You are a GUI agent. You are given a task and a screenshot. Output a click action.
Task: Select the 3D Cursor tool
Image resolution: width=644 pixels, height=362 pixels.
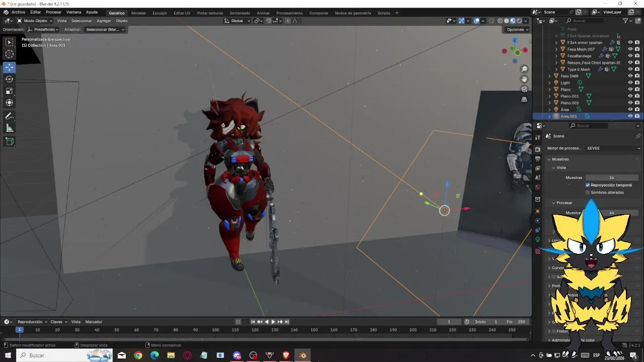point(10,54)
